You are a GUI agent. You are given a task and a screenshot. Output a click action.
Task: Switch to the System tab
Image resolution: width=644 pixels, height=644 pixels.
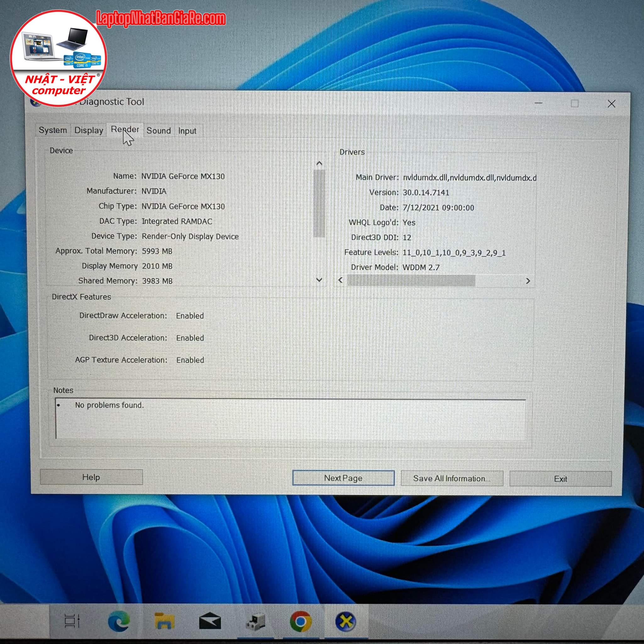click(x=53, y=130)
